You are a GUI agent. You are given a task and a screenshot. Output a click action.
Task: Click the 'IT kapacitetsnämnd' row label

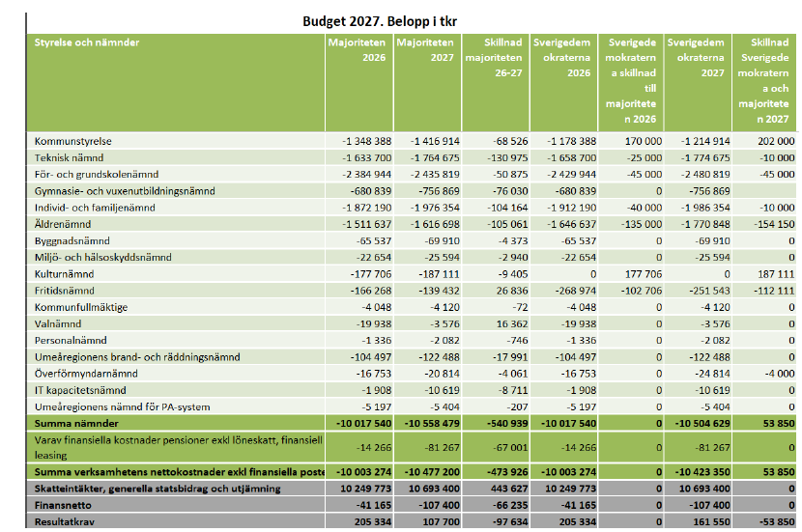[x=80, y=390]
